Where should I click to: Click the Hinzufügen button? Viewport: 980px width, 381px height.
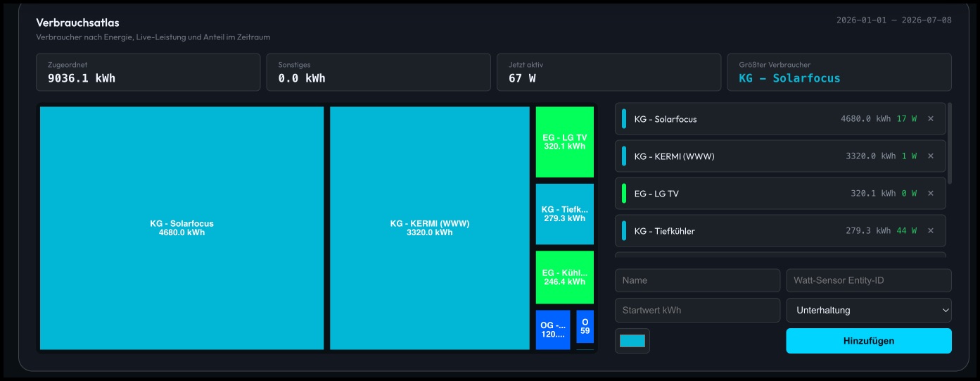pyautogui.click(x=869, y=341)
